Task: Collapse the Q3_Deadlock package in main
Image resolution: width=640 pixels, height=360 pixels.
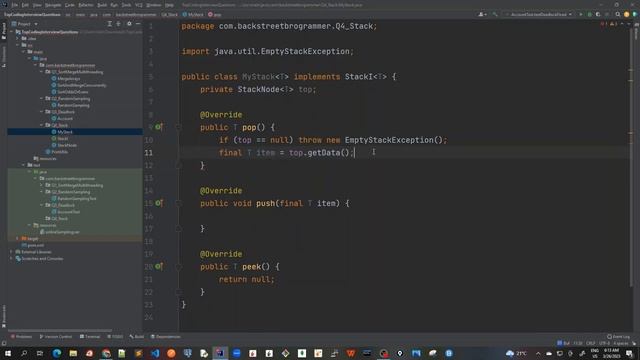Action: pos(42,111)
